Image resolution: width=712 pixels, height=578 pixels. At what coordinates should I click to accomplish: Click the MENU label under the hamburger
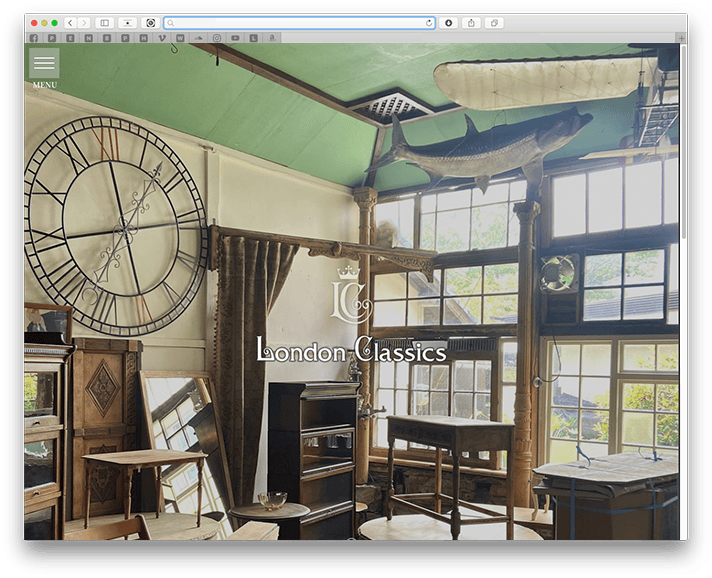coord(45,85)
